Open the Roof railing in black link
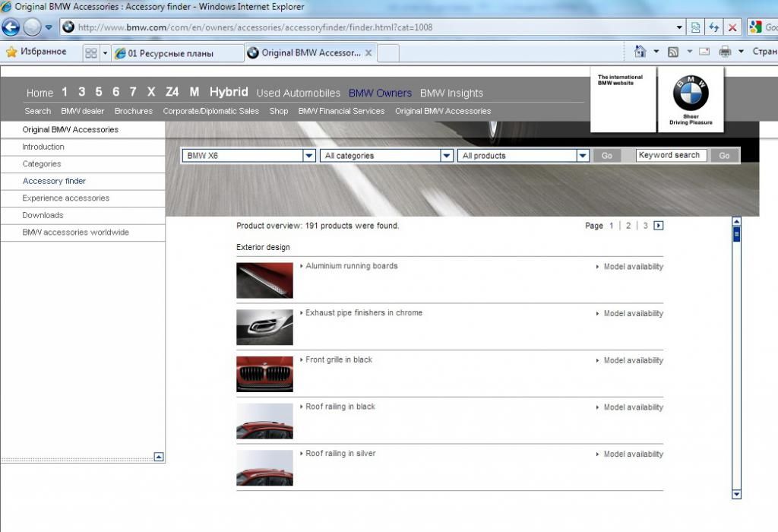Viewport: 778px width, 532px height. pos(340,407)
